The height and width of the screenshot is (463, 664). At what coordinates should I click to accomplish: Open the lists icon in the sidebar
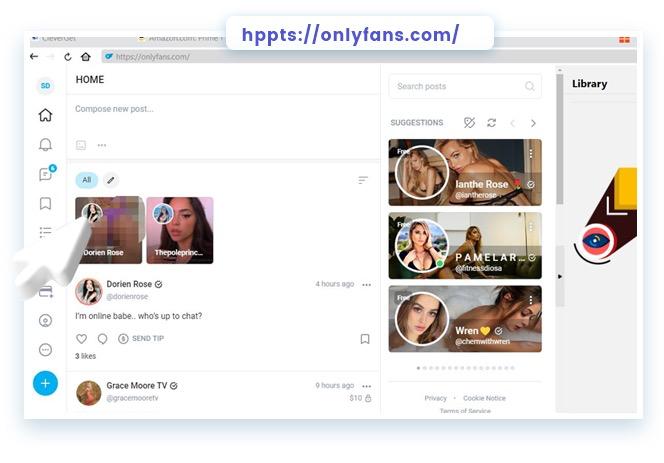pyautogui.click(x=45, y=232)
